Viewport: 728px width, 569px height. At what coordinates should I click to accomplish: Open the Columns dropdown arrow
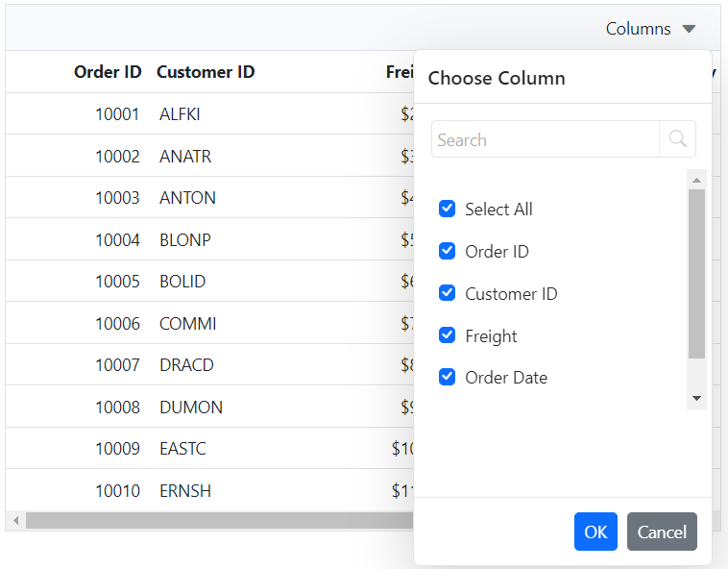click(689, 29)
